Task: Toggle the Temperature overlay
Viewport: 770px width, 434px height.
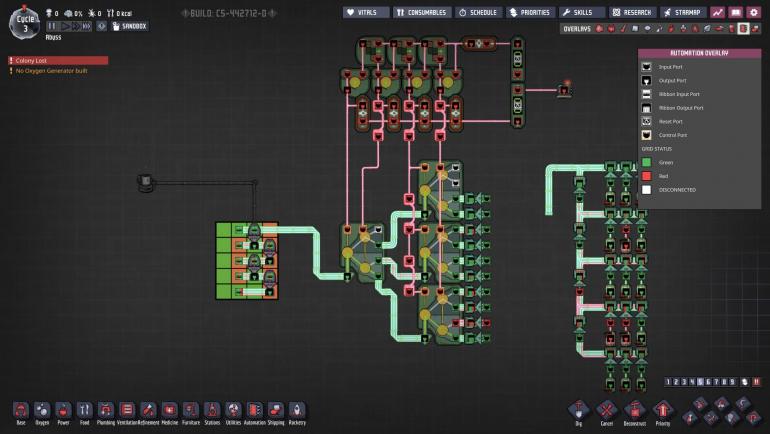Action: pyautogui.click(x=624, y=29)
